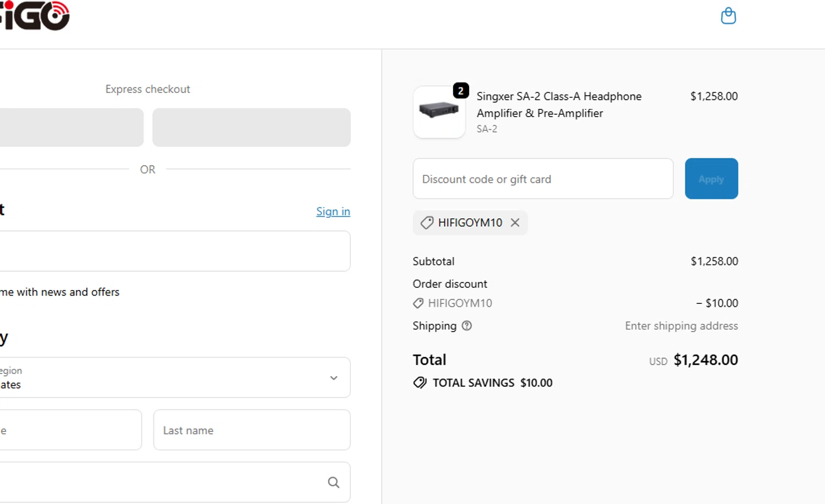
Task: Click the HiFiGo logo
Action: click(35, 15)
